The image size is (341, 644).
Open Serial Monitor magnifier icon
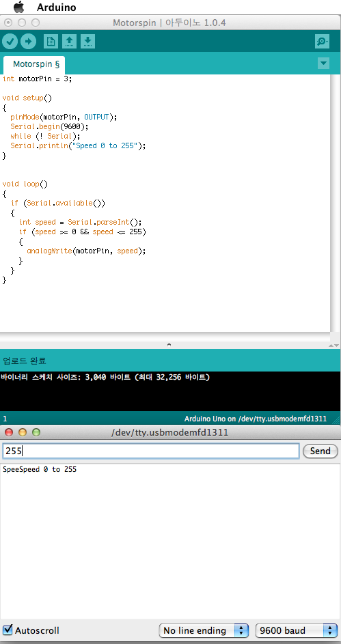322,42
